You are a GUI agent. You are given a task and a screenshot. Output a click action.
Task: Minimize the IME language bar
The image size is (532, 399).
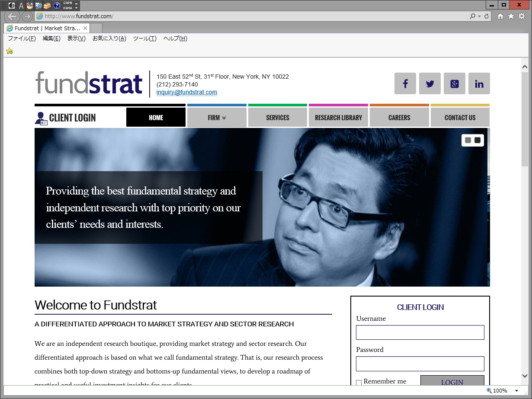pos(77,3)
